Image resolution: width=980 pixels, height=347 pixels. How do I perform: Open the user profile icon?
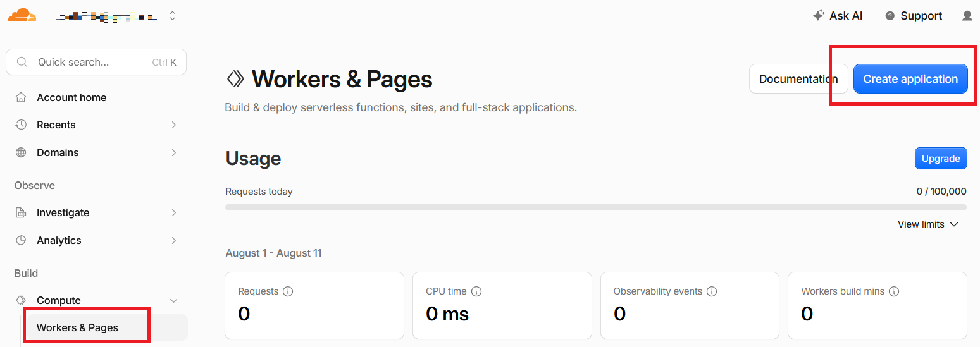pos(967,16)
